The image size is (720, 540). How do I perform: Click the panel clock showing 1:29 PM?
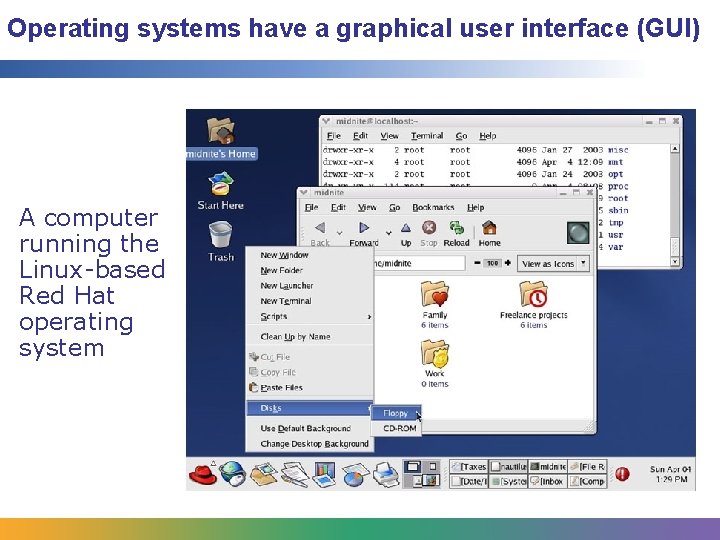pyautogui.click(x=670, y=474)
